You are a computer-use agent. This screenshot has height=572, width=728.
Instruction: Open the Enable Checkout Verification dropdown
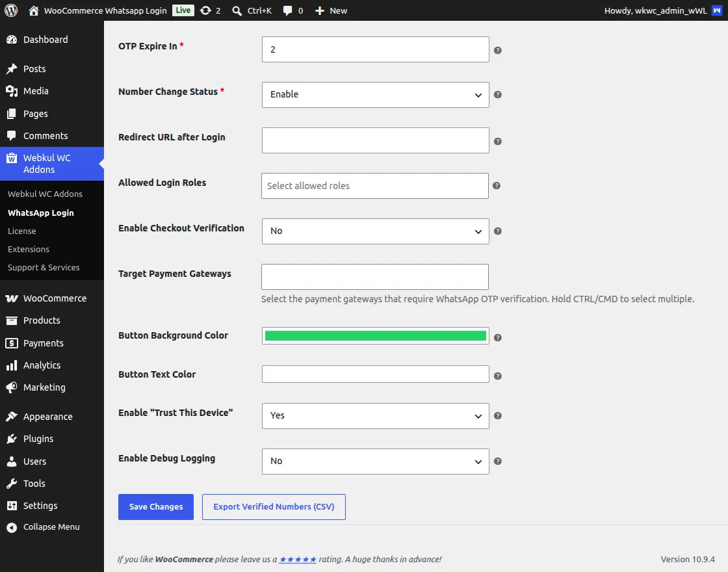(x=375, y=231)
